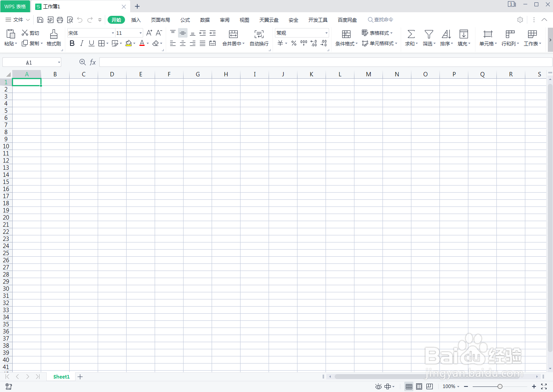Click the Fill (填充) icon

click(x=464, y=34)
